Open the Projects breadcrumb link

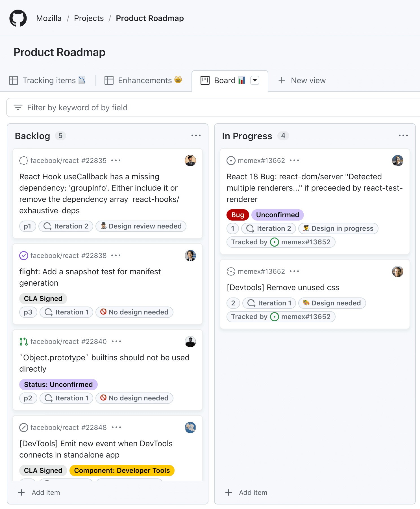tap(89, 18)
